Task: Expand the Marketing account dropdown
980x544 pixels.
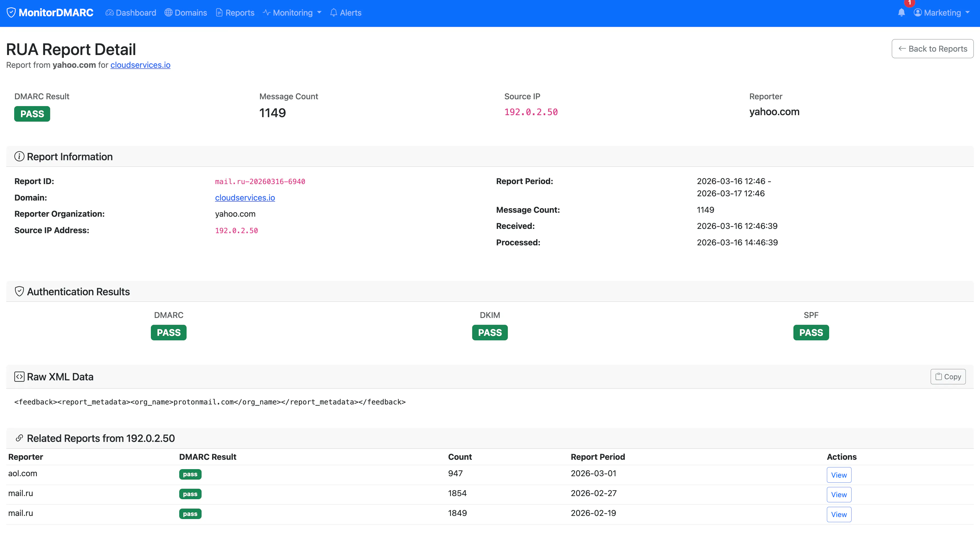Action: pyautogui.click(x=941, y=12)
